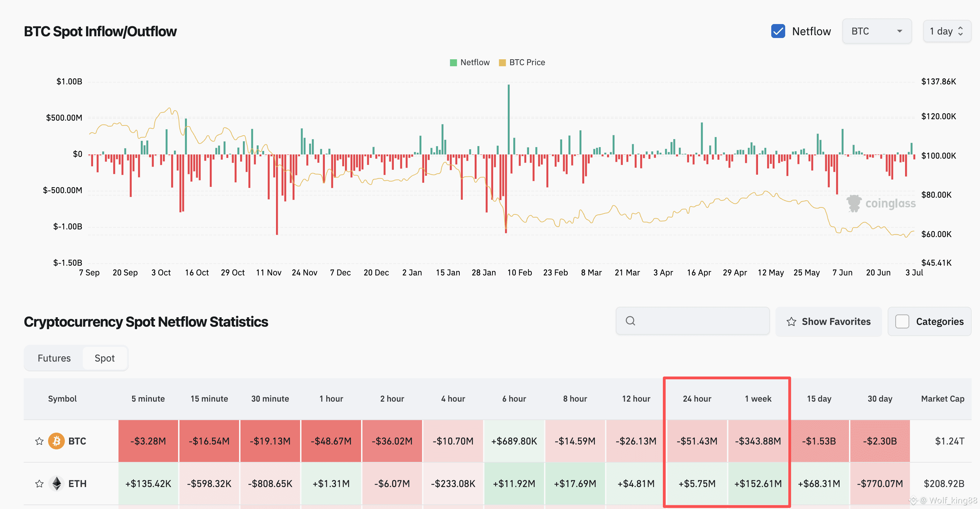Enable the Categories checkbox
Screen dimensions: 980x509
point(902,322)
